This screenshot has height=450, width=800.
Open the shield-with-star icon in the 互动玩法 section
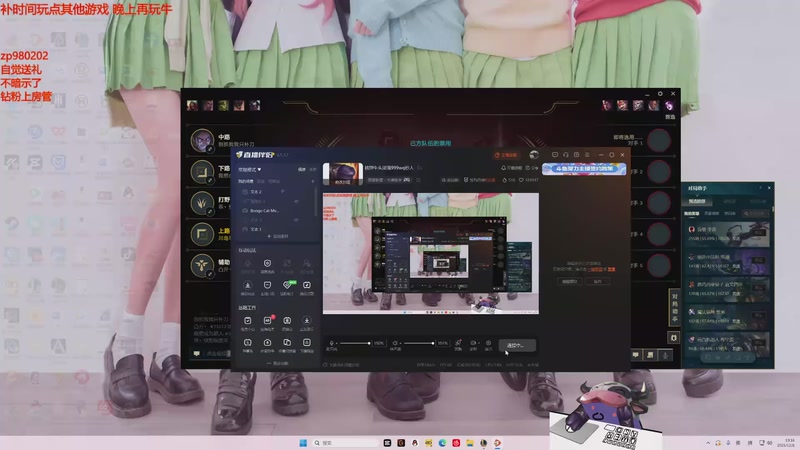pyautogui.click(x=267, y=265)
